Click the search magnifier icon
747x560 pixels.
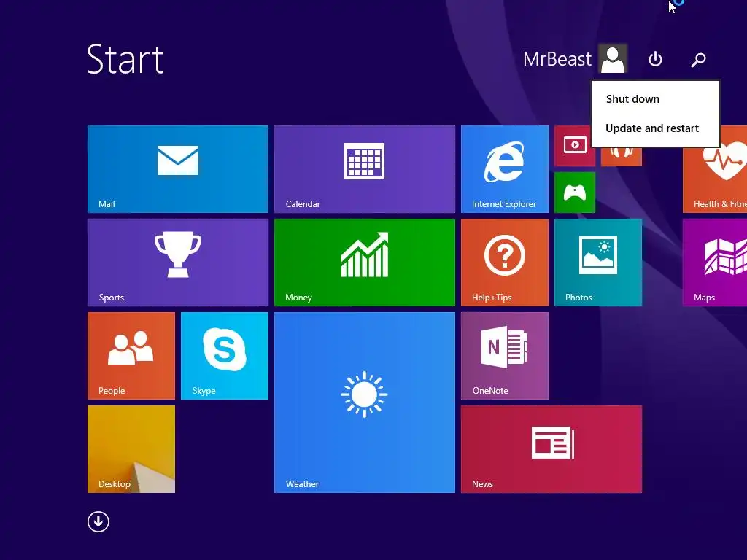pyautogui.click(x=698, y=60)
